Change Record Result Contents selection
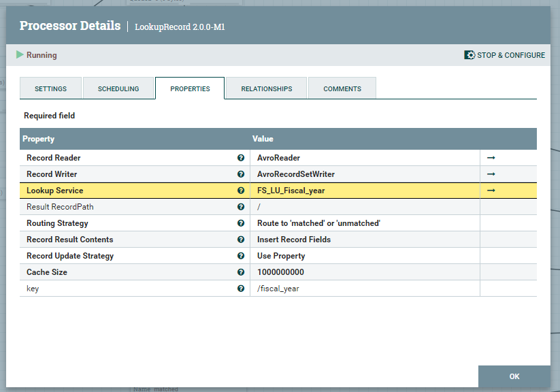Viewport: 560px width, 392px height. [x=340, y=239]
